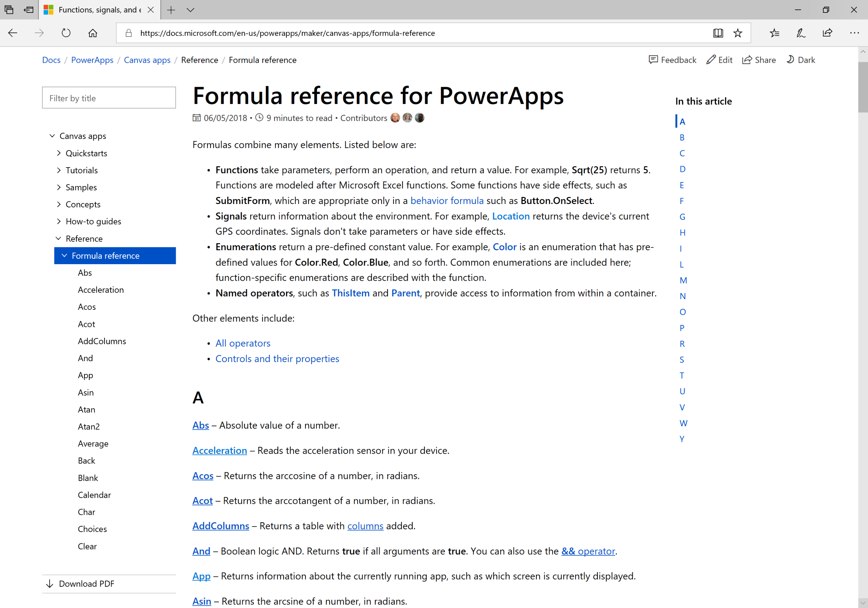Screen dimensions: 868x608
Task: Click the page vertical scrollbar thumb
Action: tap(862, 87)
